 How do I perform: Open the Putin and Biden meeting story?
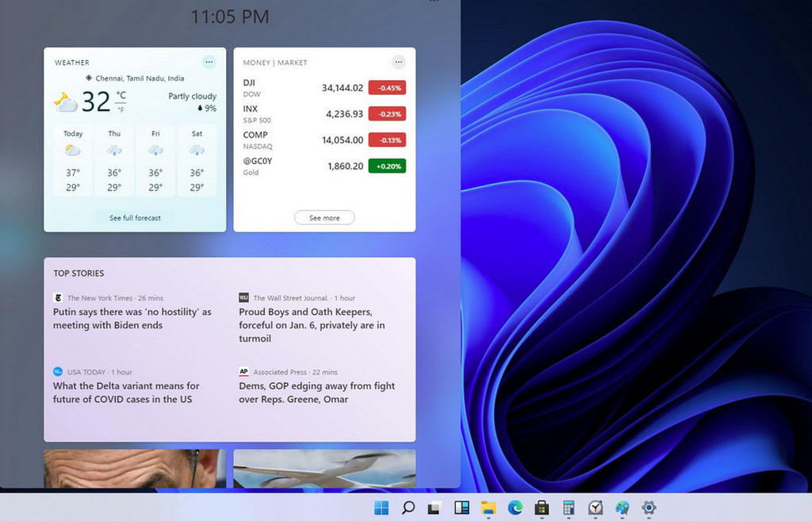132,319
